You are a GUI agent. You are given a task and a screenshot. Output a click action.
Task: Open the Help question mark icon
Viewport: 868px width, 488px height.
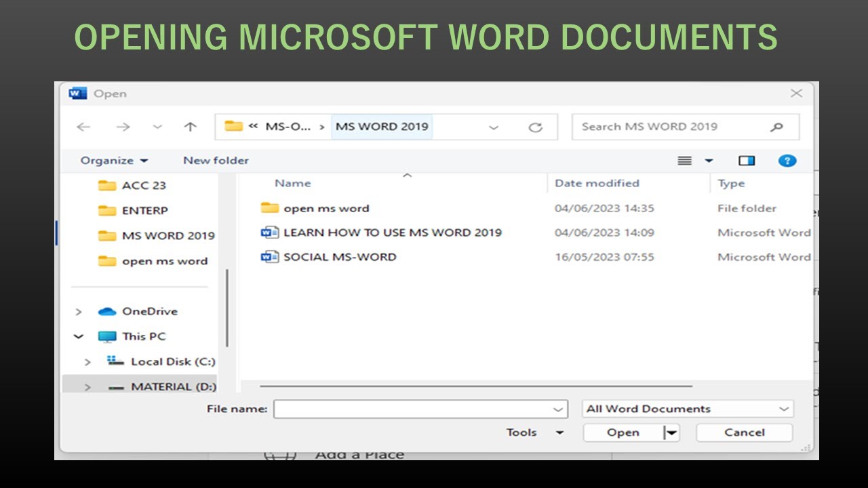(787, 161)
